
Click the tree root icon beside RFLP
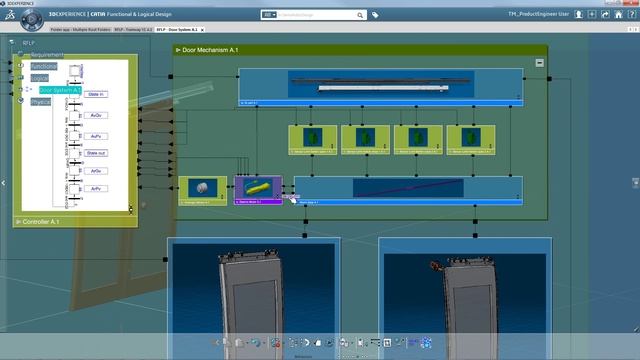(11, 42)
